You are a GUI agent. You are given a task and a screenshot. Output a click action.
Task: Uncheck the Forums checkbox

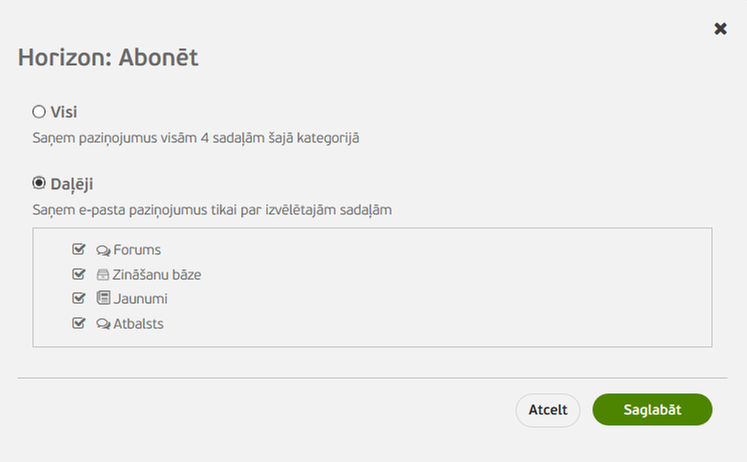coord(79,249)
